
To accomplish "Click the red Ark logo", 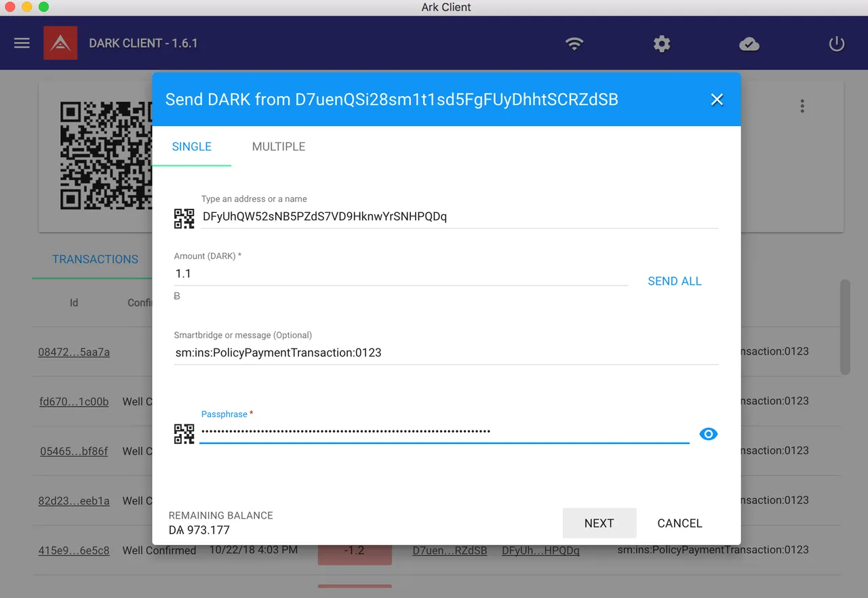I will pos(60,43).
